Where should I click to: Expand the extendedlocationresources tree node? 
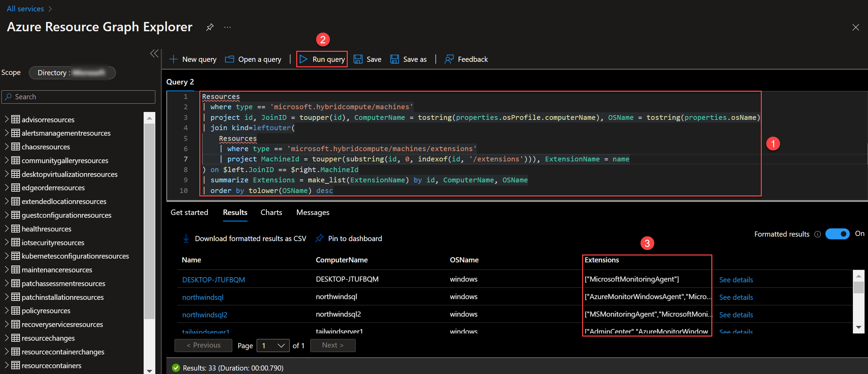click(x=7, y=201)
